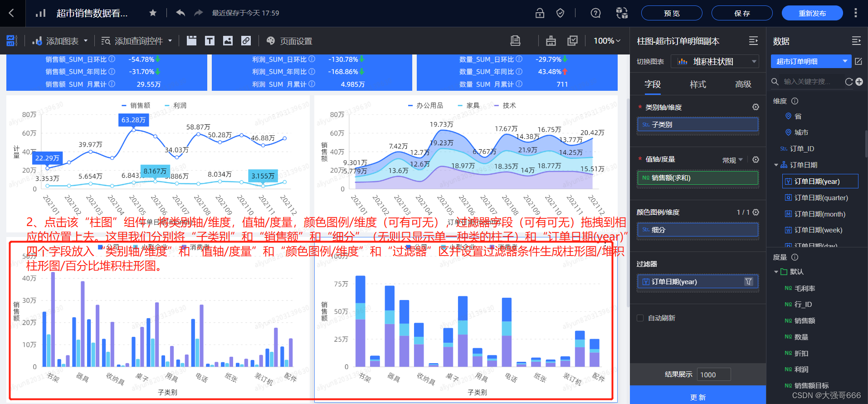Click the 预览 preview button
Viewport: 868px width, 404px height.
pyautogui.click(x=672, y=13)
